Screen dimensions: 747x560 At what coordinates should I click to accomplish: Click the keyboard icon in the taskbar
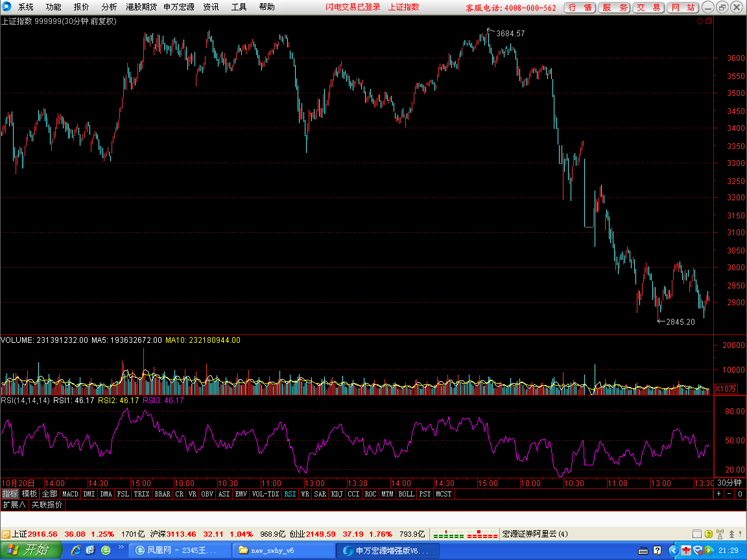(643, 551)
